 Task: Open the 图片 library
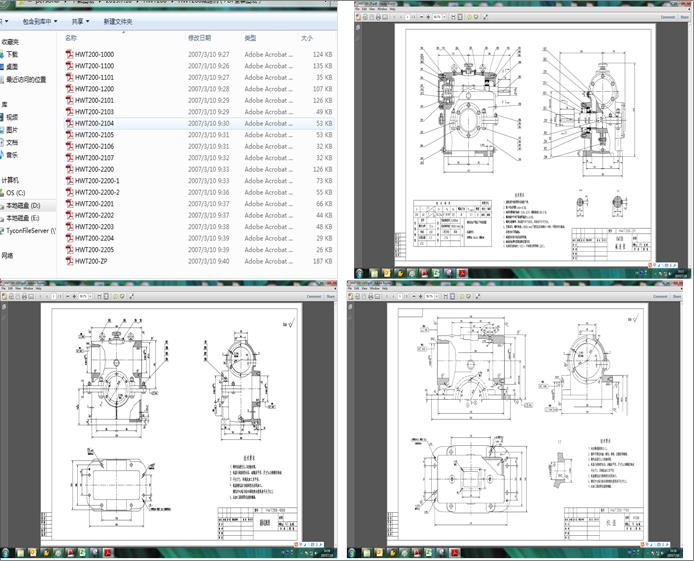[x=12, y=130]
